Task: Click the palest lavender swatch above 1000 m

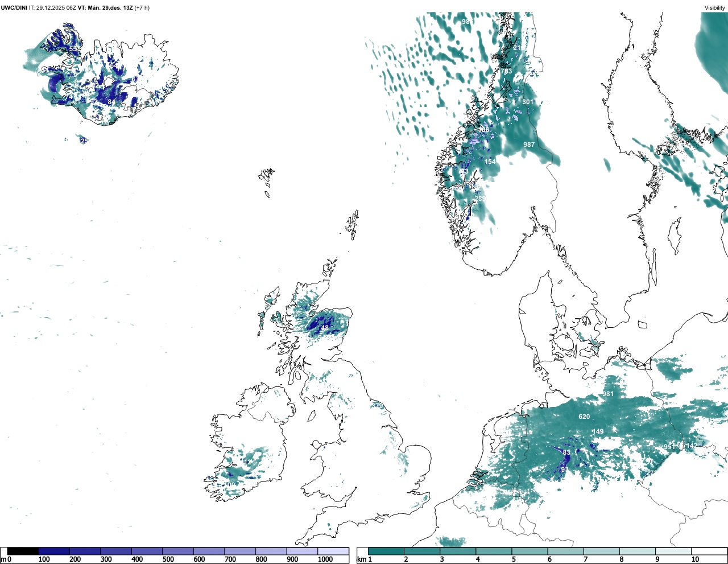Action: click(x=333, y=551)
